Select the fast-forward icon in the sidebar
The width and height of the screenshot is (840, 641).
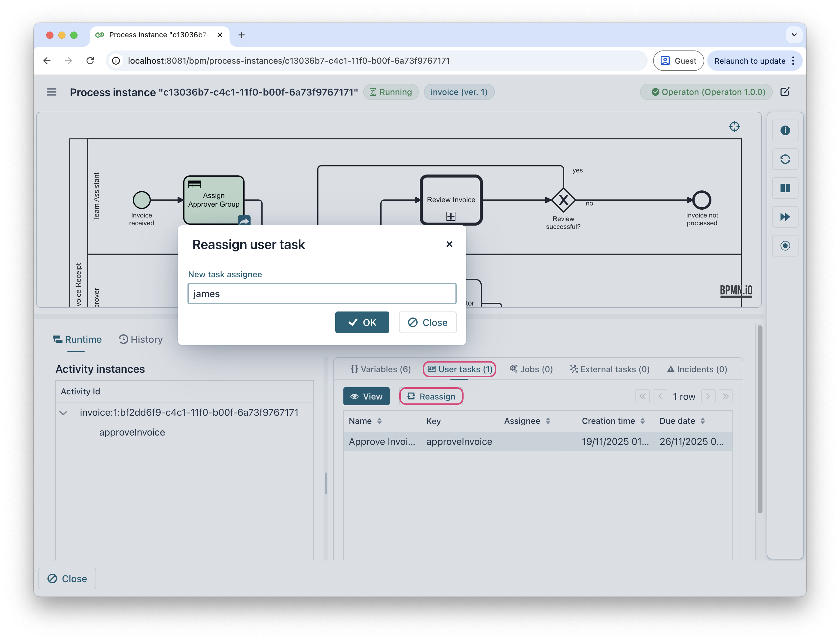click(785, 217)
